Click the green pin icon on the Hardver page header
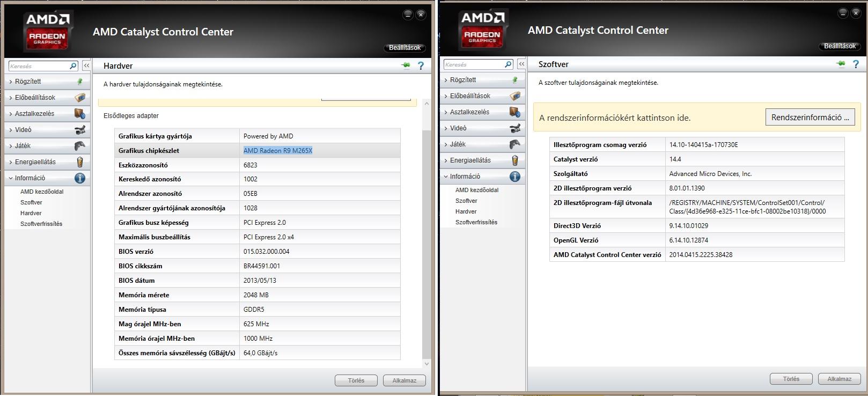Image resolution: width=868 pixels, height=396 pixels. point(406,65)
